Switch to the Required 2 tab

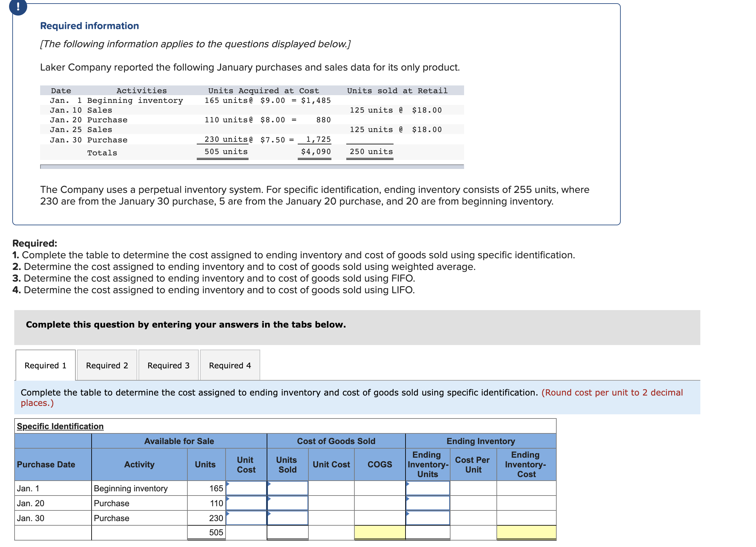pyautogui.click(x=107, y=366)
